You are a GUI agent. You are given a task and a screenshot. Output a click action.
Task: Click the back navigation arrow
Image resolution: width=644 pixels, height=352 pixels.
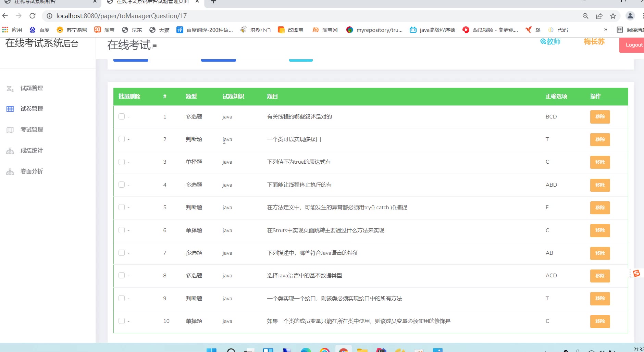pos(5,16)
